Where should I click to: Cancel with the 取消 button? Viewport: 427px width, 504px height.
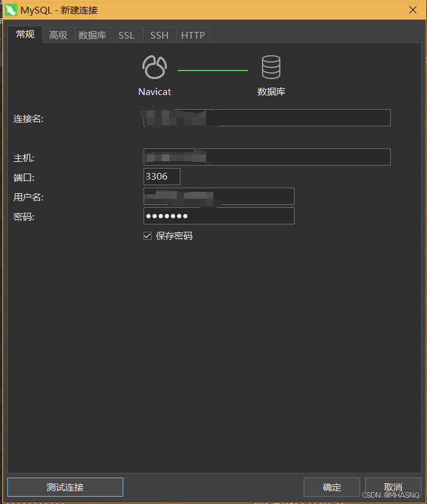pos(393,487)
